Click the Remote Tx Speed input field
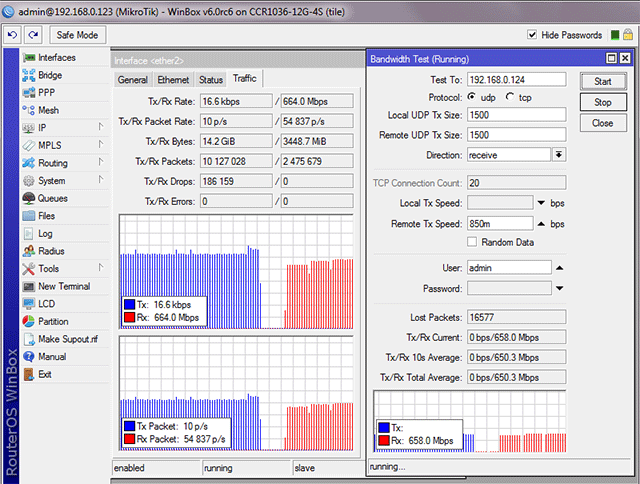 (500, 224)
